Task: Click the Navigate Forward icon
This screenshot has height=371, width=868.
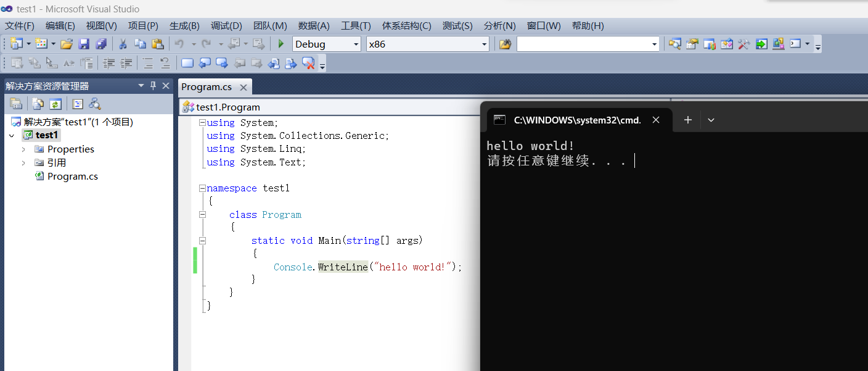Action: click(x=259, y=44)
